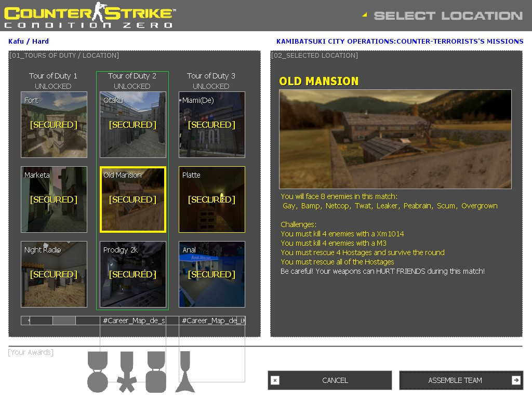Click the [Your Awards] label
The image size is (532, 399).
point(31,352)
